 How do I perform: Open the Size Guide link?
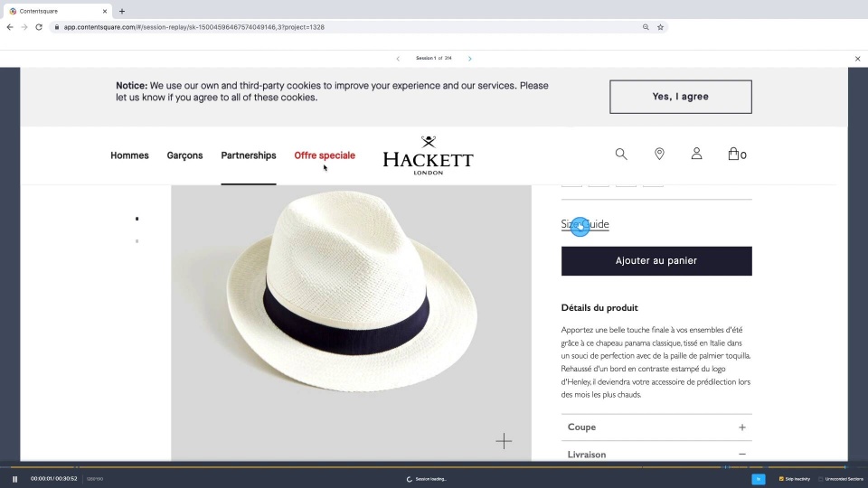click(x=585, y=224)
